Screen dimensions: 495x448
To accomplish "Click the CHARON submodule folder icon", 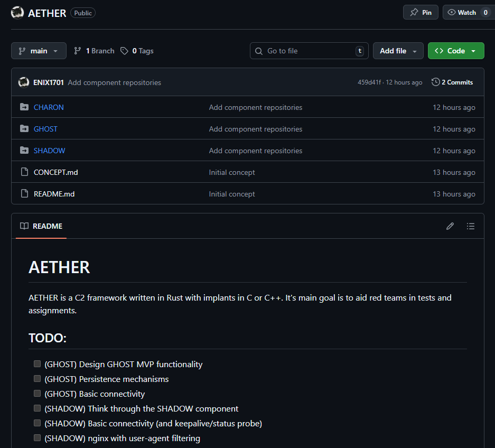I will tap(24, 107).
